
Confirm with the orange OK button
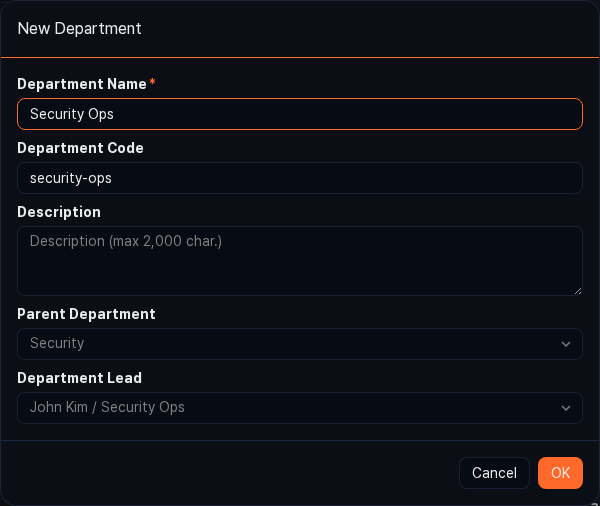point(560,473)
